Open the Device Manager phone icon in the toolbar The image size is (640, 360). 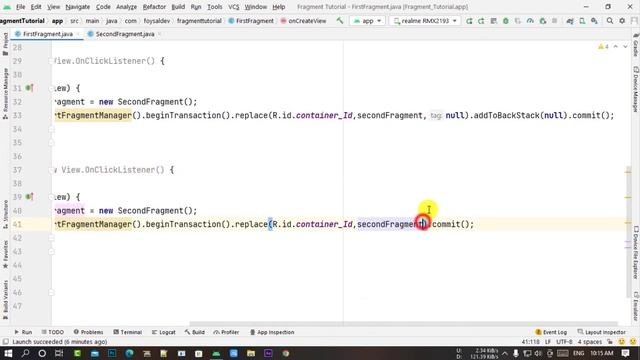582,21
